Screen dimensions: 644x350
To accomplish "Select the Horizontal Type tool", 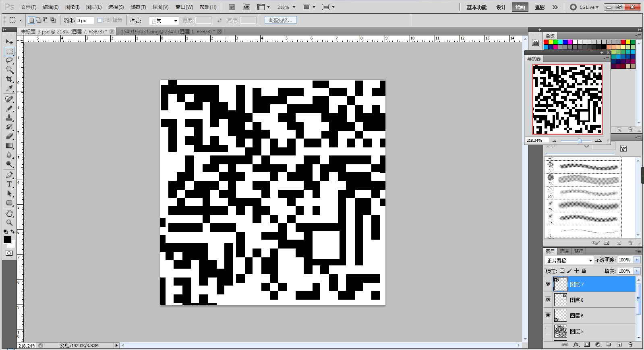I will pyautogui.click(x=9, y=184).
